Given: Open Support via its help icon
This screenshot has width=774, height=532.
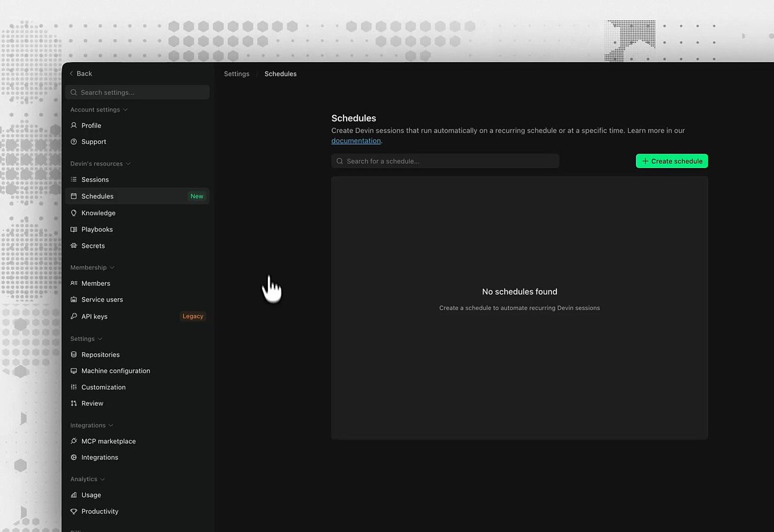Looking at the screenshot, I should tap(74, 141).
